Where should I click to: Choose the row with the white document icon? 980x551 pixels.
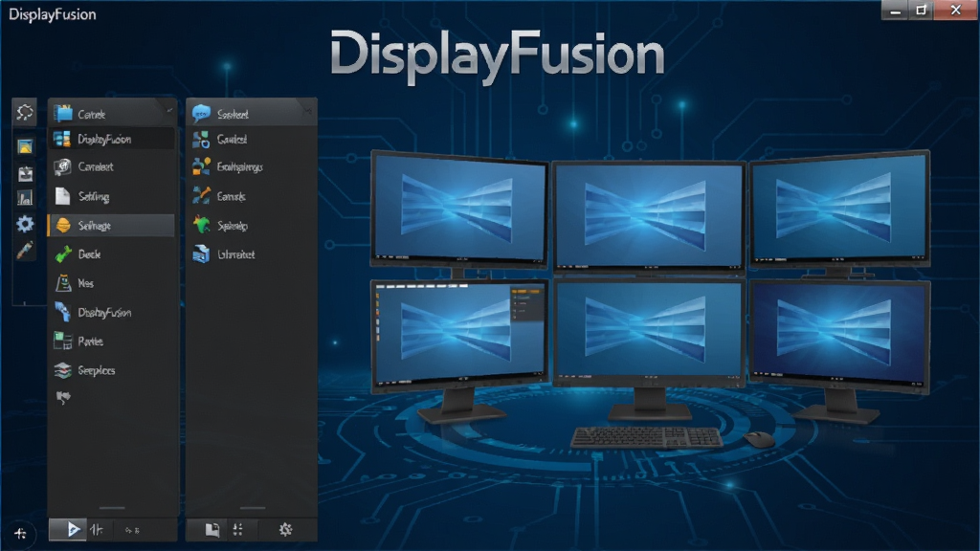[x=113, y=196]
